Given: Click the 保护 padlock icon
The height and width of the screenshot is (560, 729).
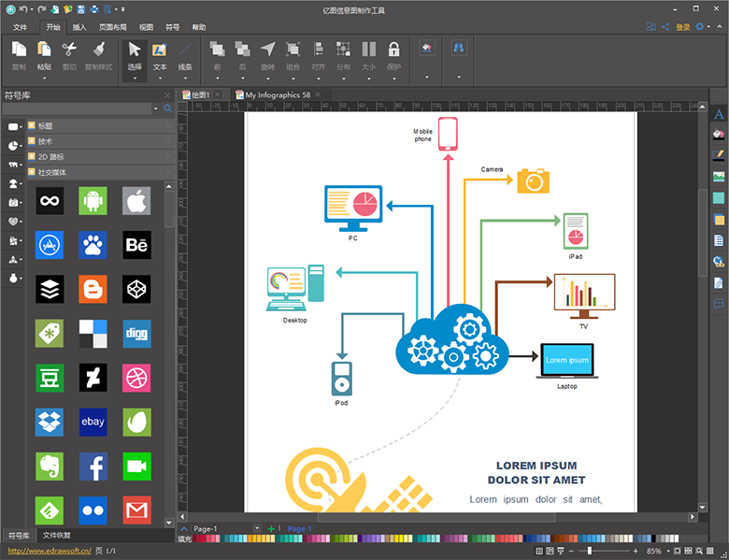Looking at the screenshot, I should pyautogui.click(x=393, y=50).
